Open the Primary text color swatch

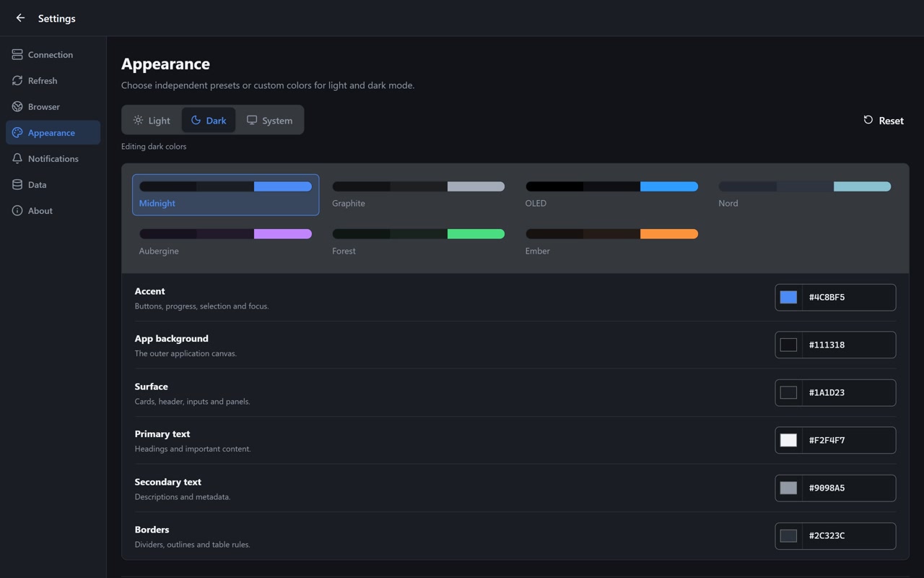coord(788,440)
